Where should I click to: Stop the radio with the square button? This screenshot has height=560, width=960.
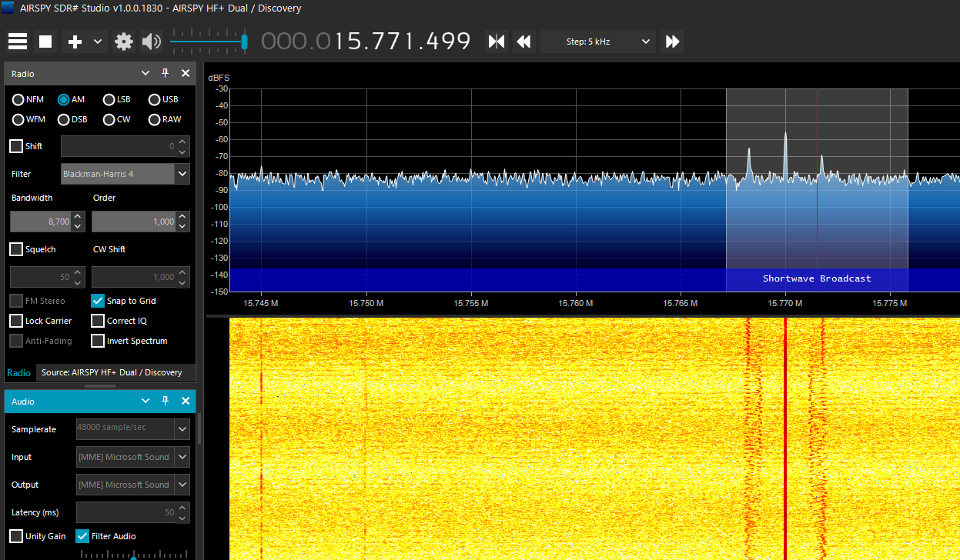point(45,42)
